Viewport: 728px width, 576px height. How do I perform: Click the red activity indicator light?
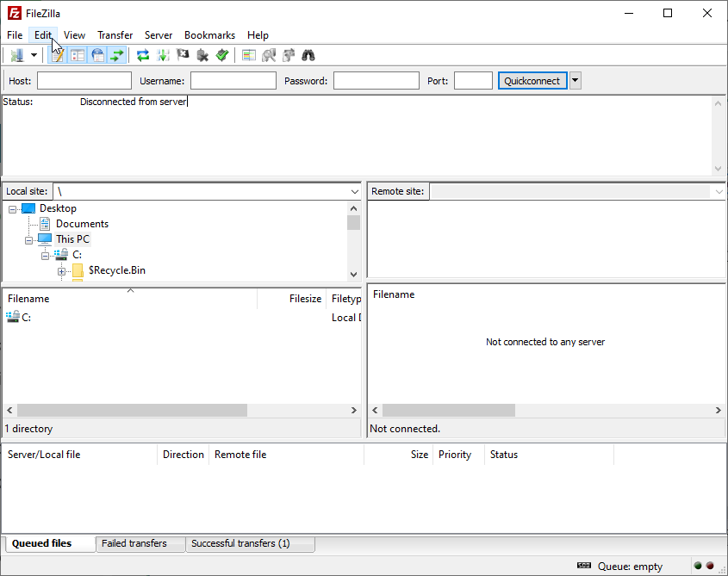[x=710, y=566]
